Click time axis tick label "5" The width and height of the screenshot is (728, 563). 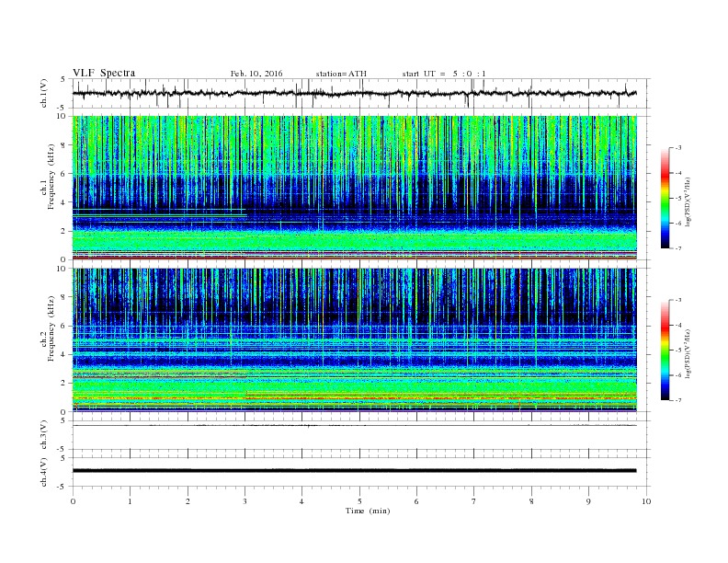click(x=359, y=501)
